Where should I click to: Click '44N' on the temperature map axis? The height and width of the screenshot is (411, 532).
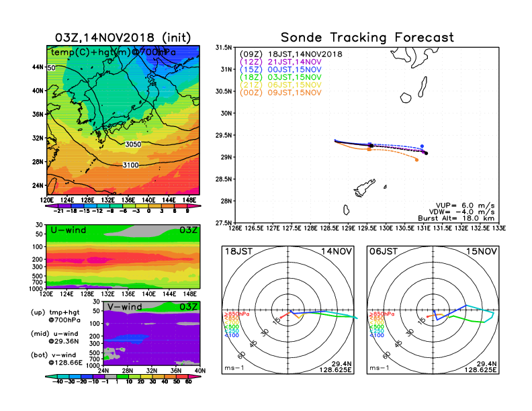tap(38, 66)
